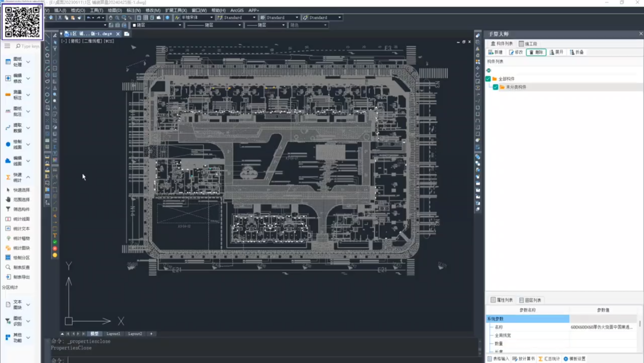Toggle the 未分类构件 checkbox
644x363 pixels.
(496, 87)
